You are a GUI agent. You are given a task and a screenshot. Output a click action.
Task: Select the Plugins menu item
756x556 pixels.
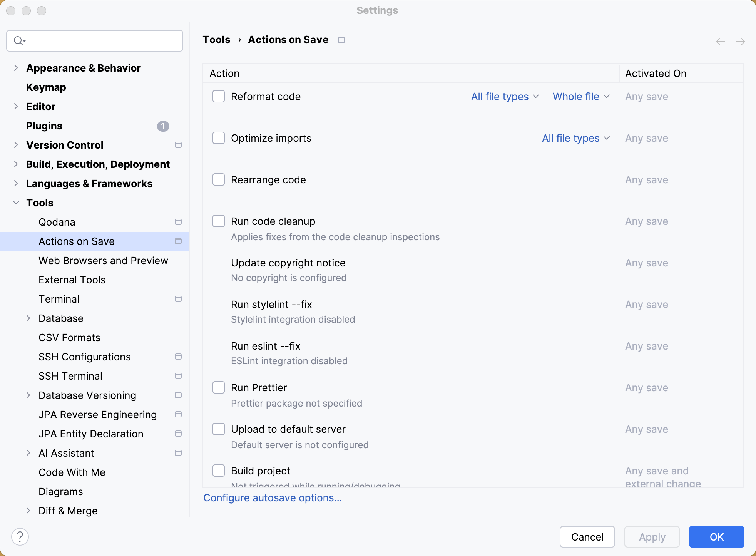click(45, 126)
